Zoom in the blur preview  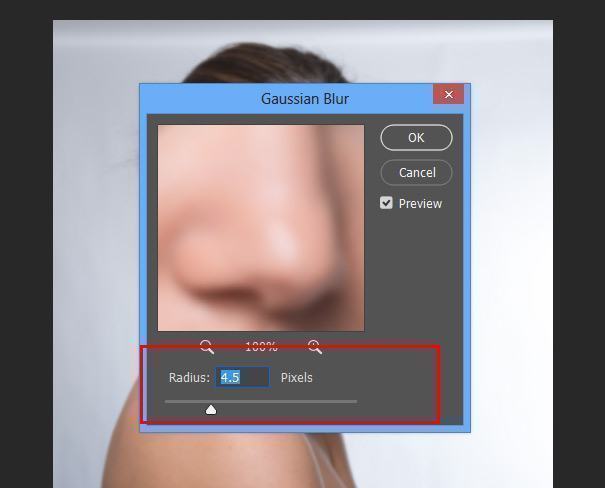pyautogui.click(x=315, y=346)
